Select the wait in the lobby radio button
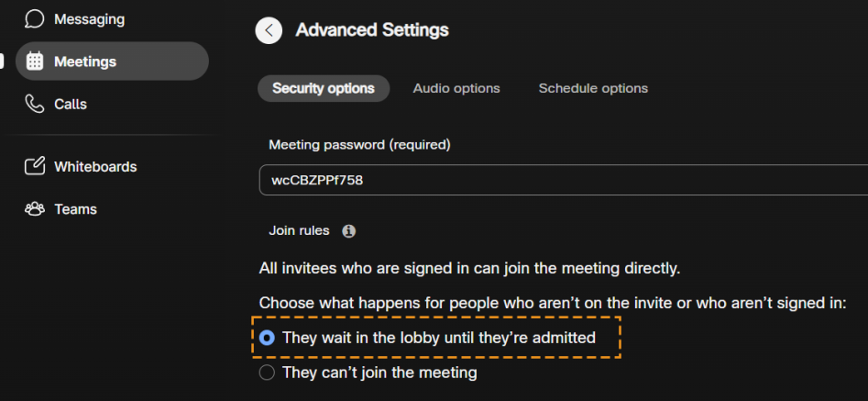The height and width of the screenshot is (401, 868). (267, 338)
